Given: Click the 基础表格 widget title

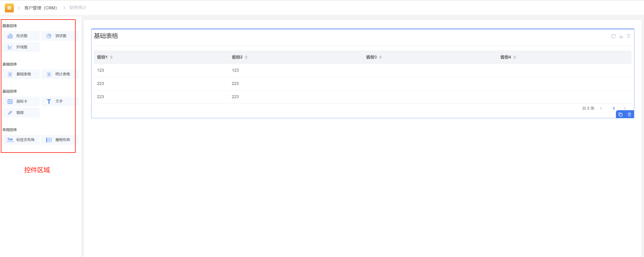Looking at the screenshot, I should coord(106,36).
